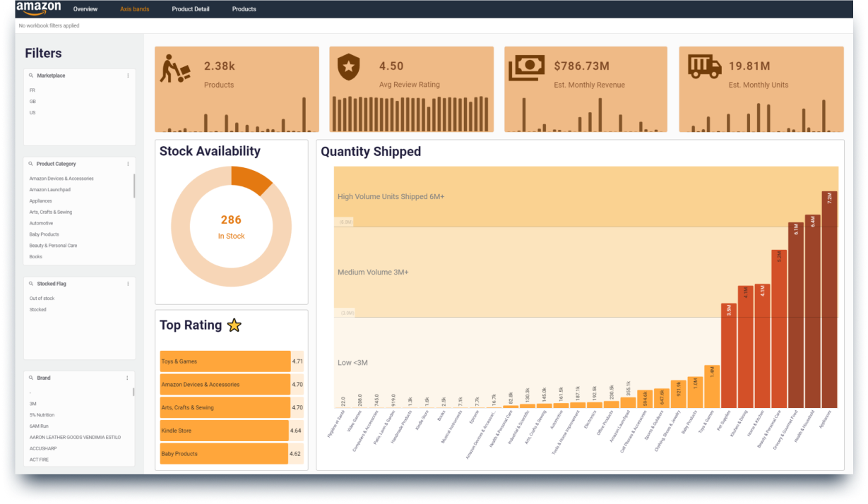Viewport: 868px width, 504px height.
Task: Select Out of stock flag
Action: coord(42,299)
